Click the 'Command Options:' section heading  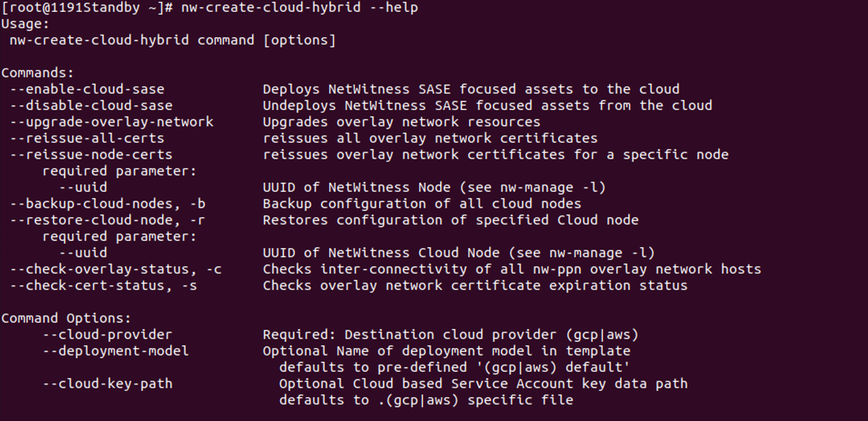click(x=66, y=318)
